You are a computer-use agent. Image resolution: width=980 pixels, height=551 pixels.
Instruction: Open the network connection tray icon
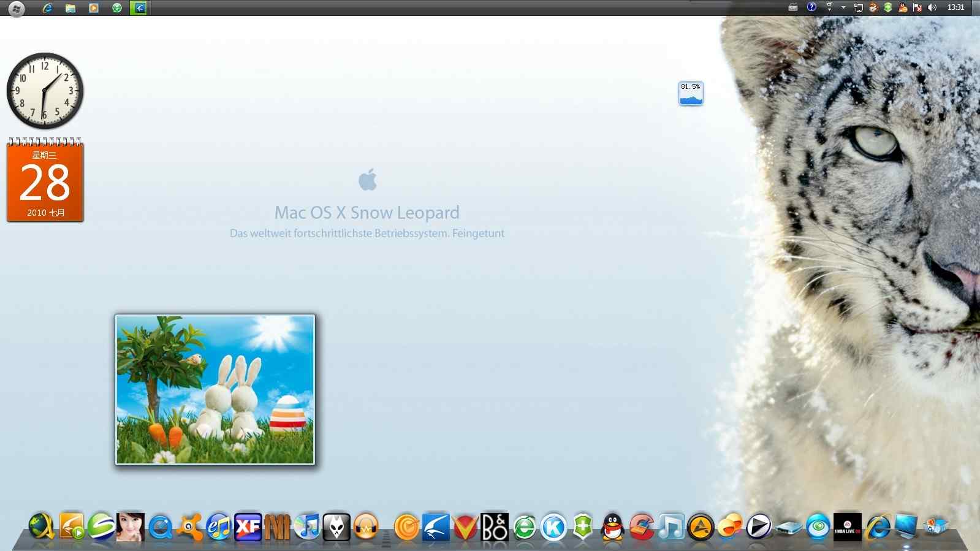point(859,7)
